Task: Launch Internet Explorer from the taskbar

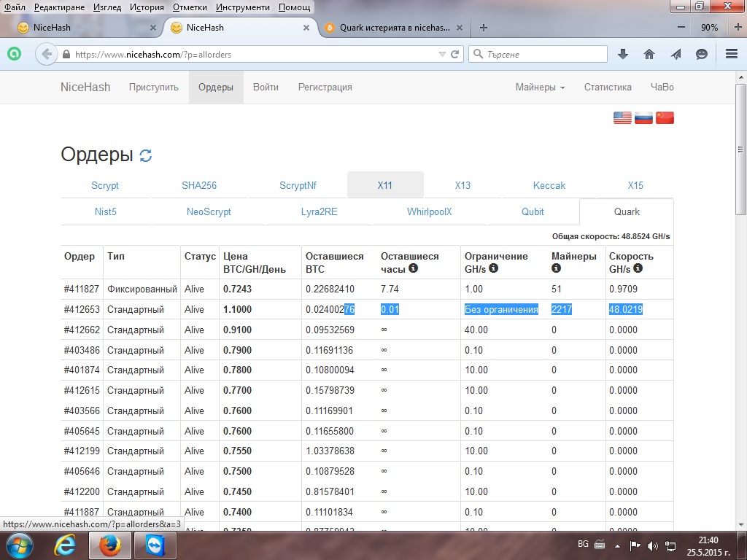Action: [x=64, y=545]
